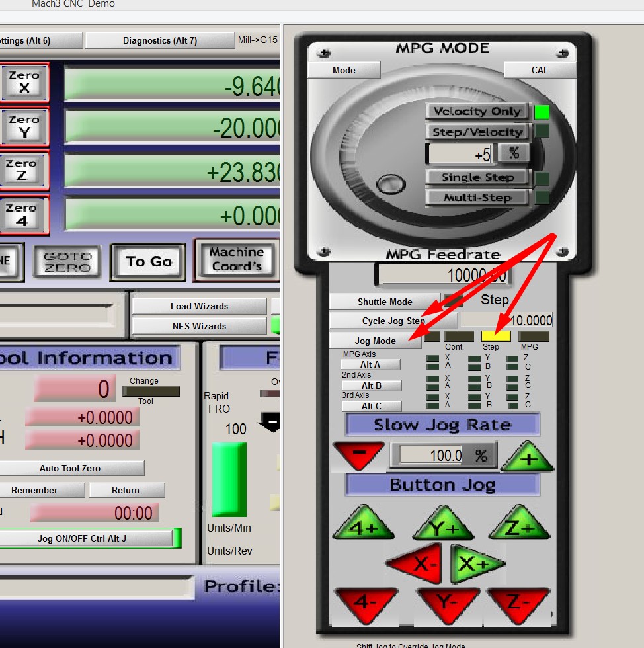Click the Change Tool indicator

click(x=151, y=391)
